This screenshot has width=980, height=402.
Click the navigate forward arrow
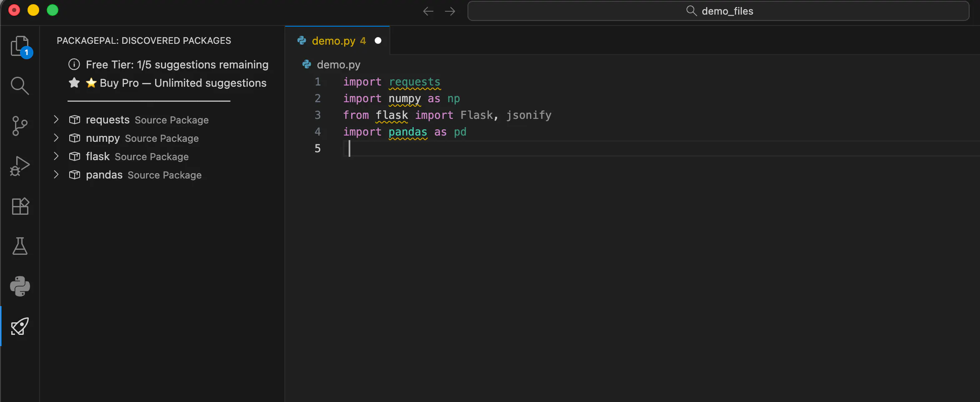tap(450, 11)
